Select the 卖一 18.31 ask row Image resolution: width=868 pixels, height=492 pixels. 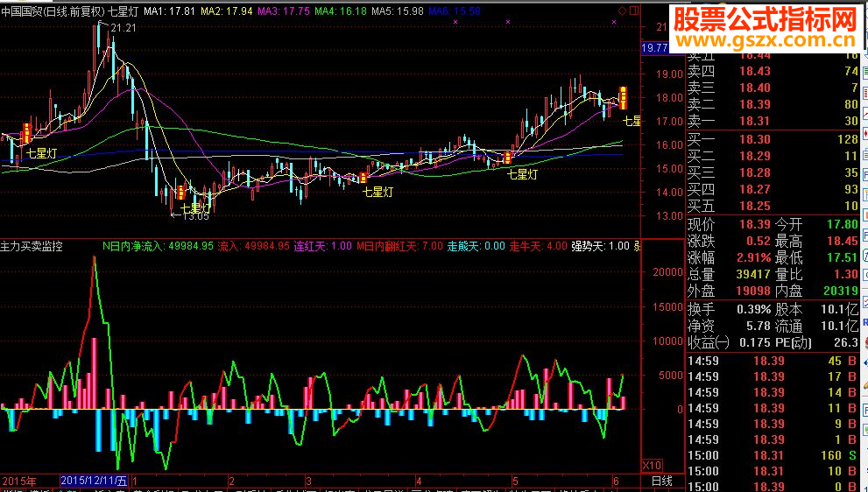[x=773, y=121]
